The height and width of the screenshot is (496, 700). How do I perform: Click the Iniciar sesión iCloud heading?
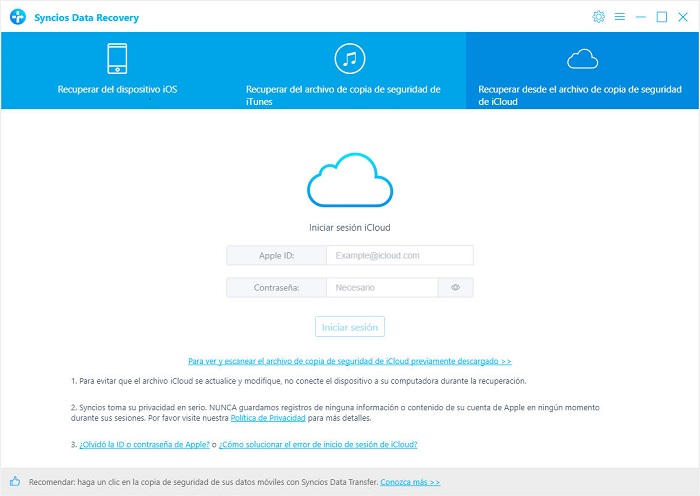pos(350,228)
